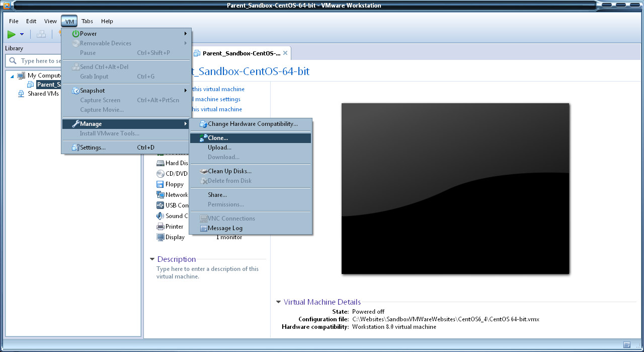
Task: Choose Share... in the Manage submenu
Action: (251, 195)
